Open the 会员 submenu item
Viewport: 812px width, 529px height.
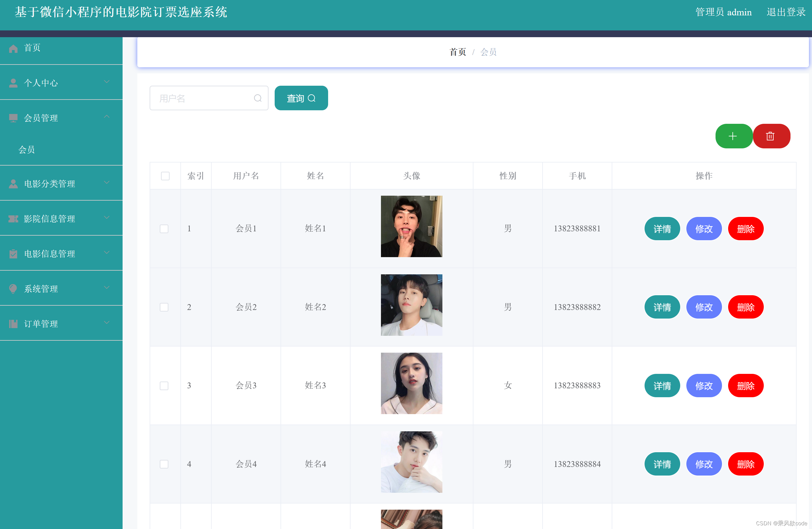pos(27,150)
